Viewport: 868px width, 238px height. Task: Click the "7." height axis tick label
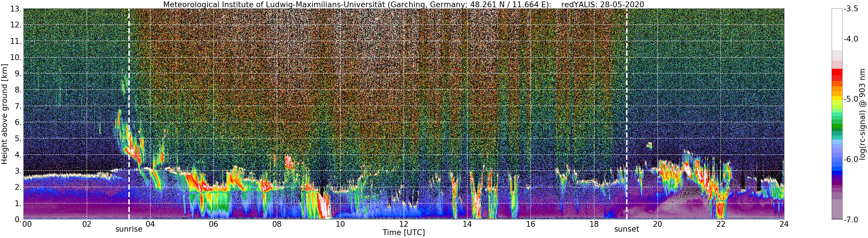coord(18,106)
